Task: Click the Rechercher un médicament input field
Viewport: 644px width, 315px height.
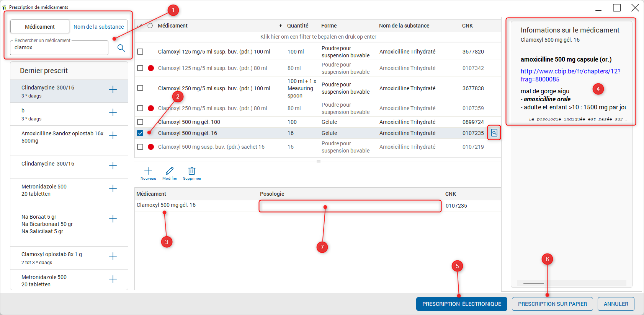Action: [59, 48]
